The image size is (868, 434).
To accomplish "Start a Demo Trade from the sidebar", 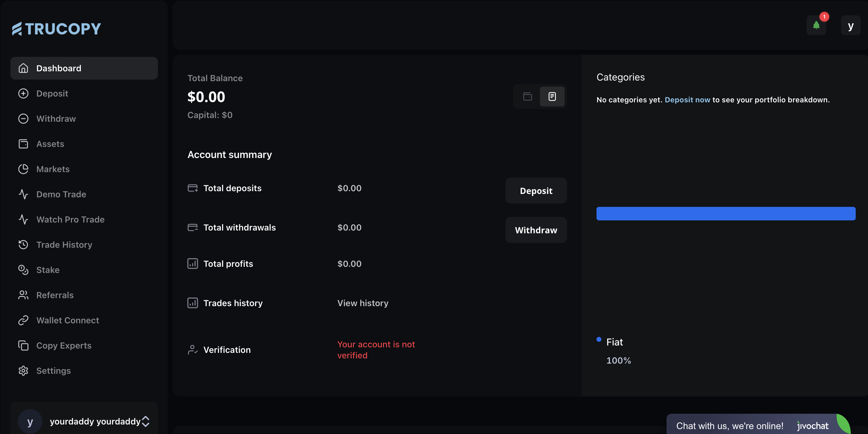I will [x=61, y=194].
